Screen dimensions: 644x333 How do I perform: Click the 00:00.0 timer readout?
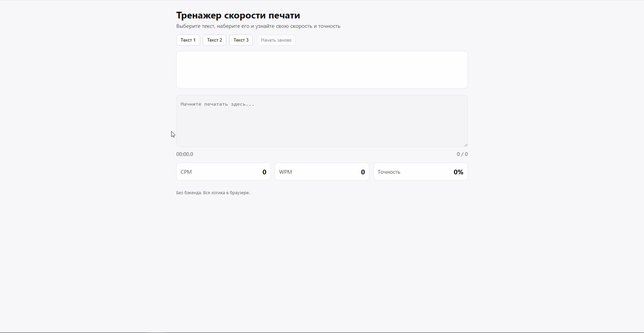(185, 154)
